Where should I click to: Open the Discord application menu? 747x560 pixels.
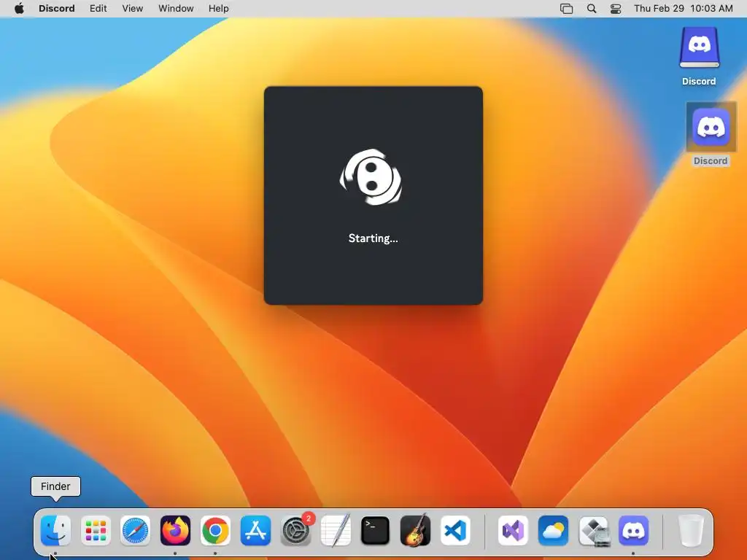point(57,9)
